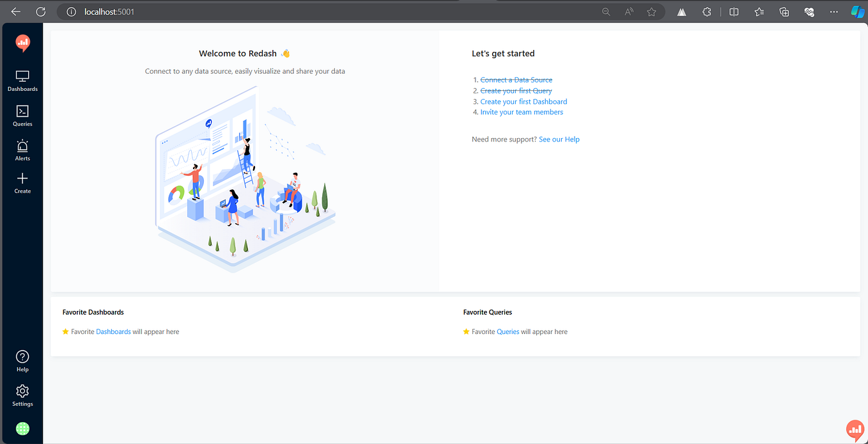The width and height of the screenshot is (868, 444).
Task: Open the browser's more options menu
Action: [833, 11]
